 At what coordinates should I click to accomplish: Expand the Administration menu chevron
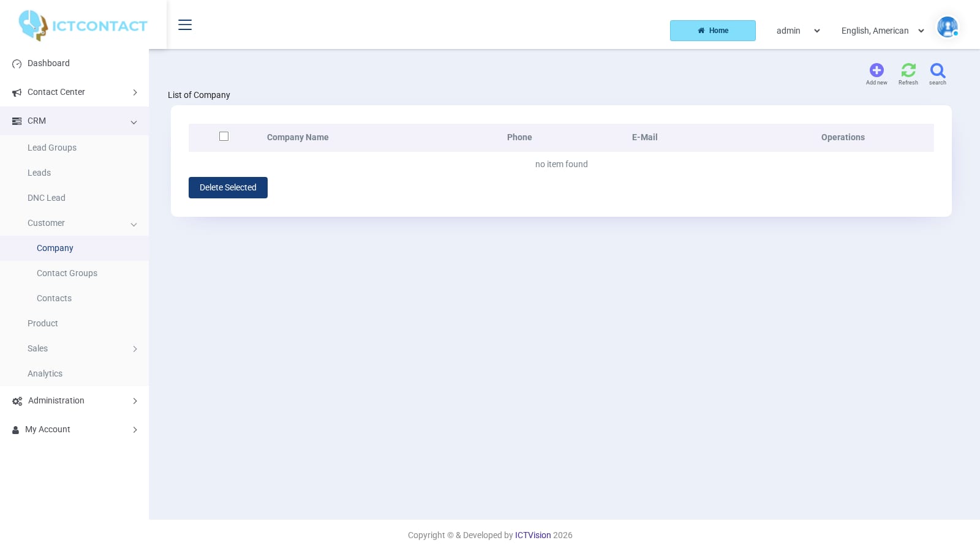[135, 401]
